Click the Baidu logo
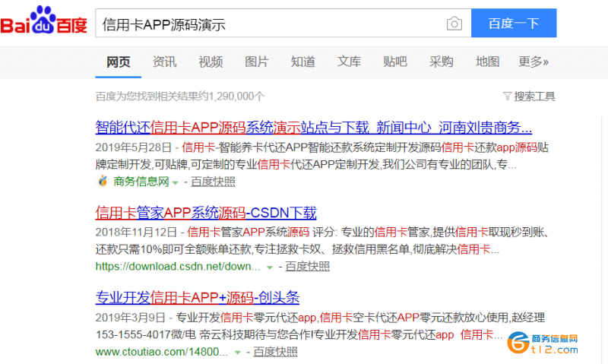This screenshot has height=364, width=608. pos(43,21)
